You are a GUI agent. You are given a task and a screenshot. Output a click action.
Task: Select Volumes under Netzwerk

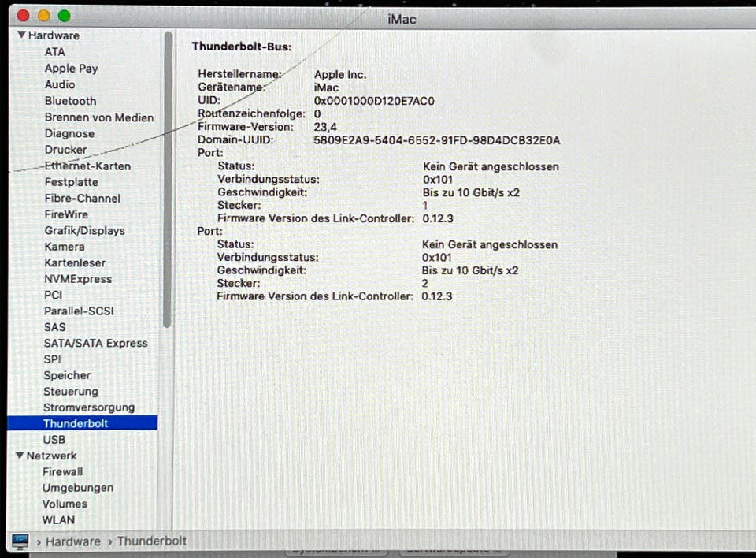pyautogui.click(x=65, y=504)
